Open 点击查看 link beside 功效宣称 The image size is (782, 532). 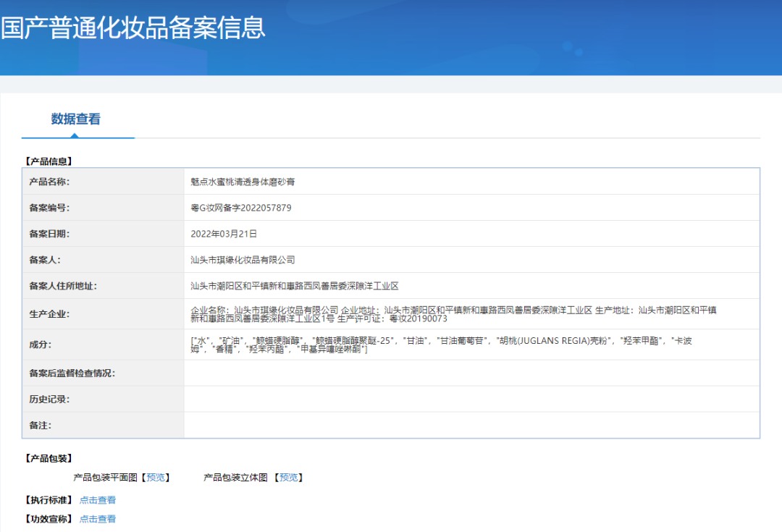[98, 519]
